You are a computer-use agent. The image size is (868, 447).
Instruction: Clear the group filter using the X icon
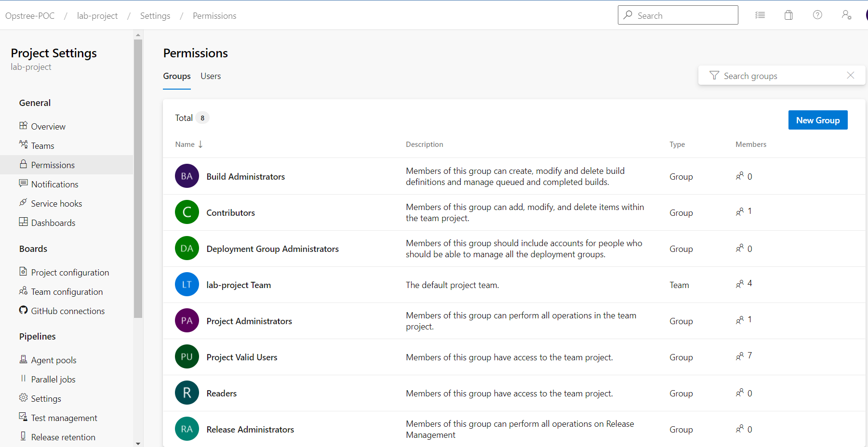pos(850,75)
